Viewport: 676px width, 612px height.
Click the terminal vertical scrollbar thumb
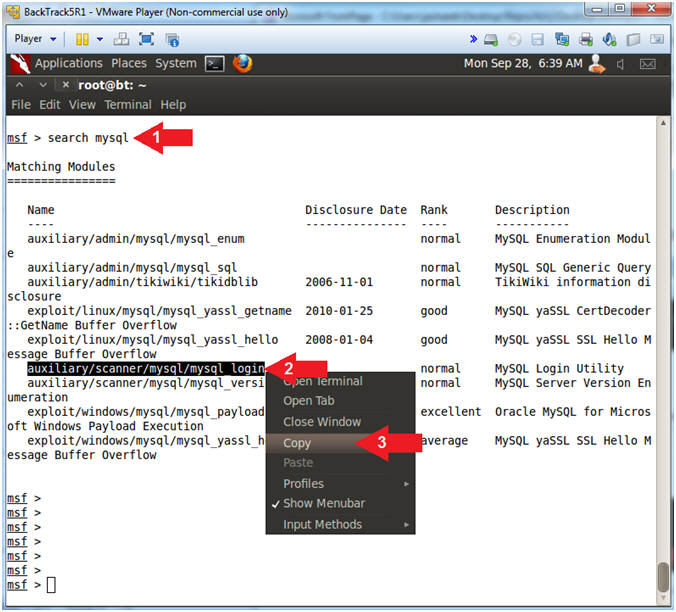click(663, 578)
